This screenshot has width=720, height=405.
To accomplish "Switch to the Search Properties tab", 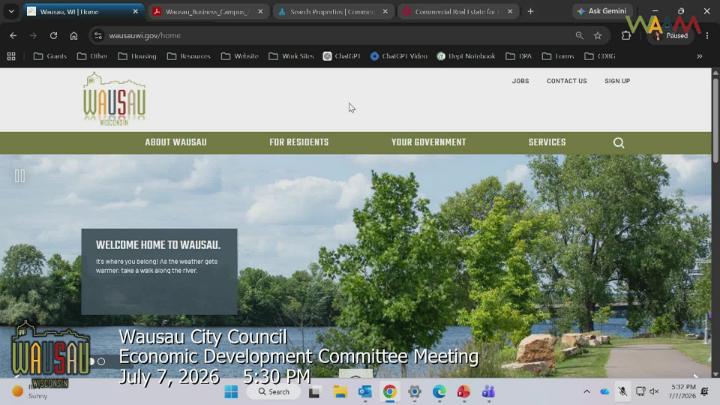I will [x=332, y=11].
